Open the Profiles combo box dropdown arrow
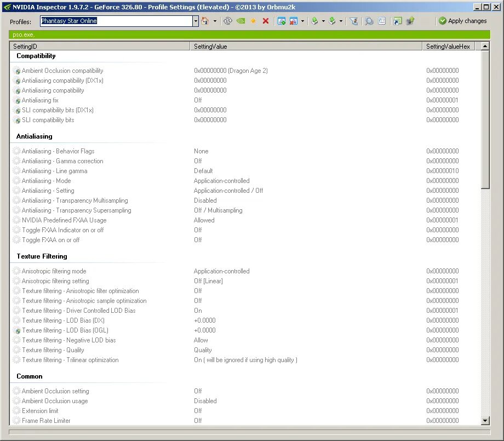Screen dimensions: 504x441 point(196,21)
